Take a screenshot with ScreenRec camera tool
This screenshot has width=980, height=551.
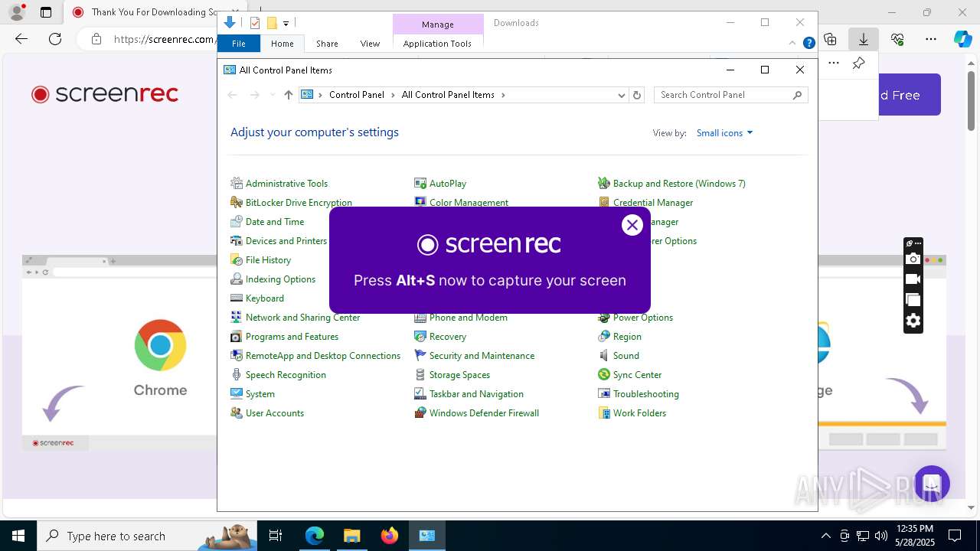pos(913,259)
